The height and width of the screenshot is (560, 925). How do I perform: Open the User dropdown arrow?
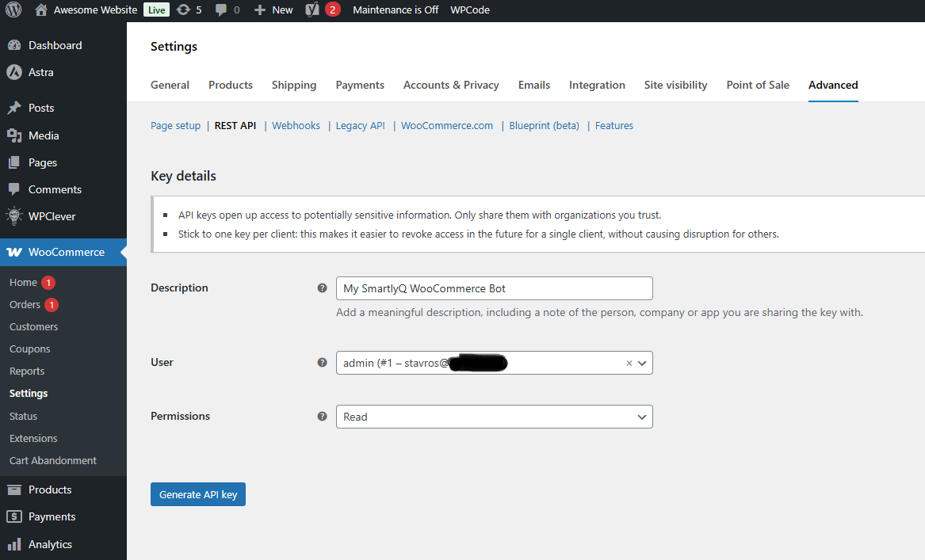point(642,363)
